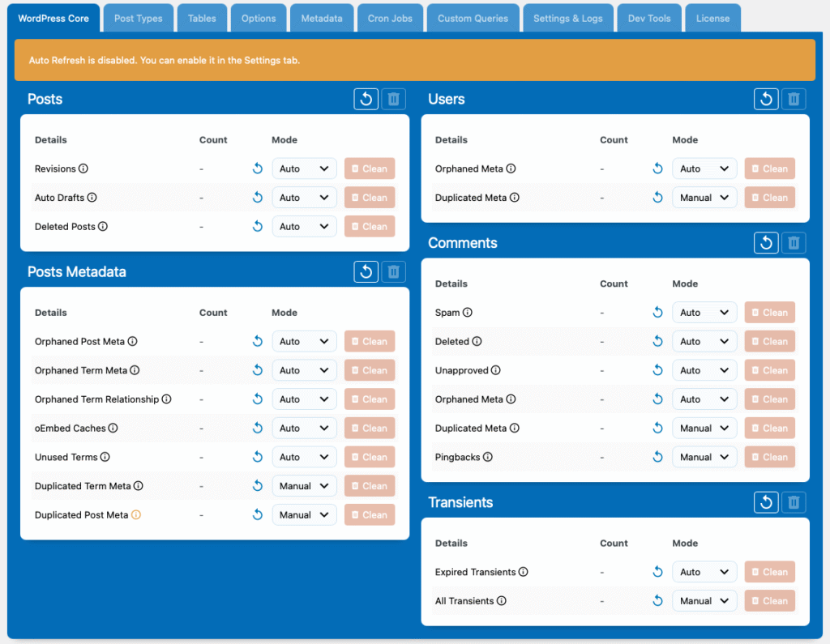Screen dimensions: 830x644
Task: Refresh the Posts section using header icon
Action: click(366, 99)
